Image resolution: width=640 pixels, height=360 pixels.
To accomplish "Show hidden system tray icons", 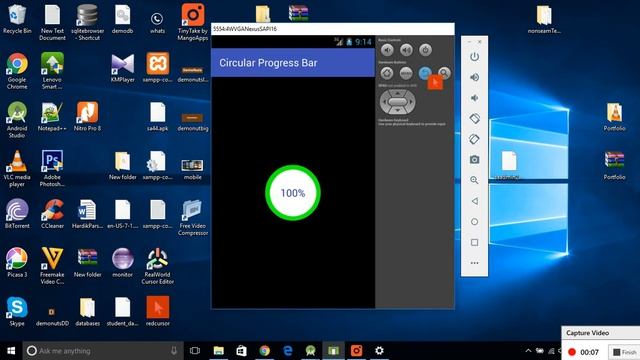I will [x=528, y=351].
